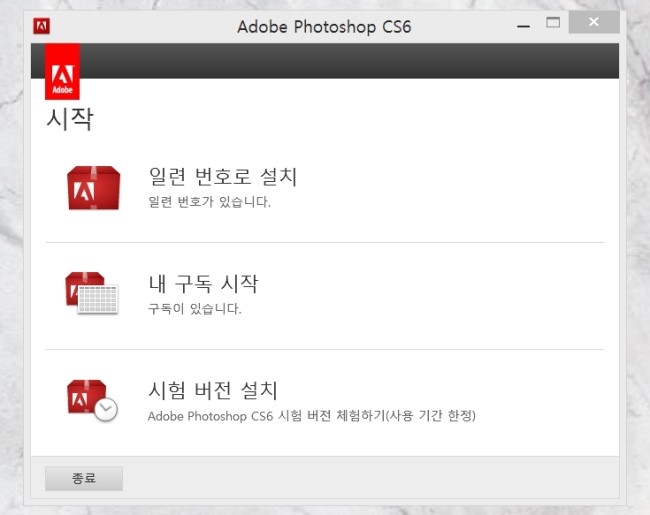Viewport: 650px width, 515px height.
Task: Click the text 일련 번호가 있습니다.
Action: point(209,202)
